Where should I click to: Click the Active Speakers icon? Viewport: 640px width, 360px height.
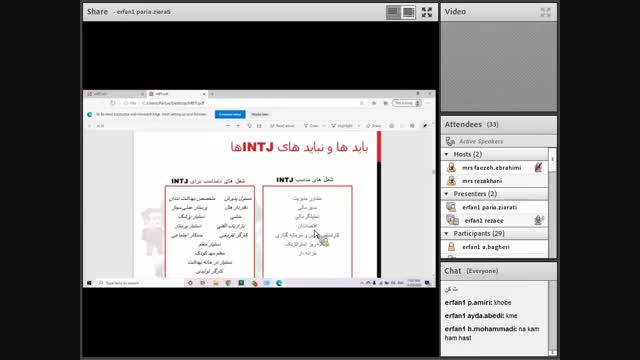(x=450, y=141)
